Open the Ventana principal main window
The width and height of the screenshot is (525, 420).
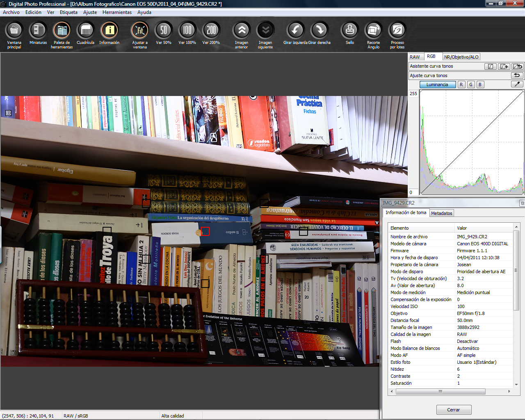point(14,31)
